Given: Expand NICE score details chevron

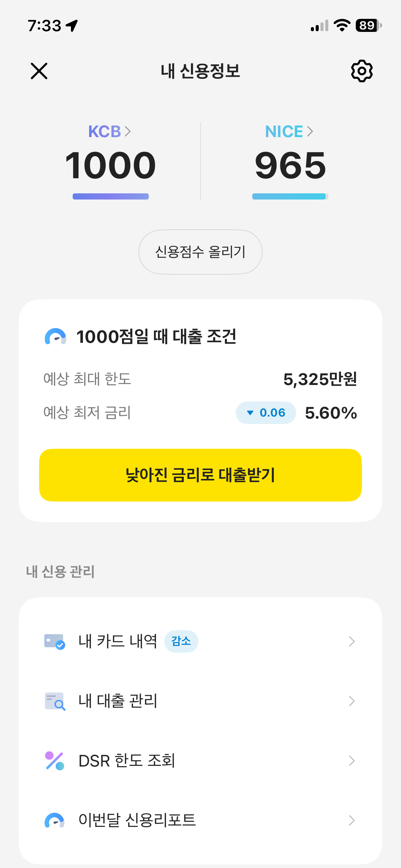Looking at the screenshot, I should (x=310, y=131).
